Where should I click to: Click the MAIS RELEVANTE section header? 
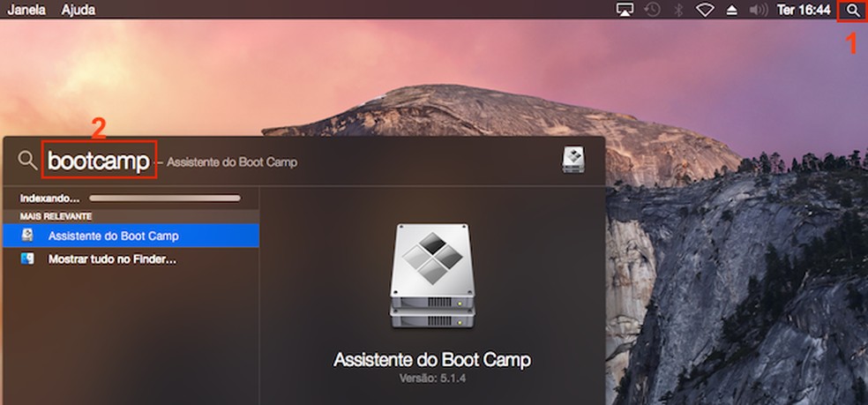point(56,216)
